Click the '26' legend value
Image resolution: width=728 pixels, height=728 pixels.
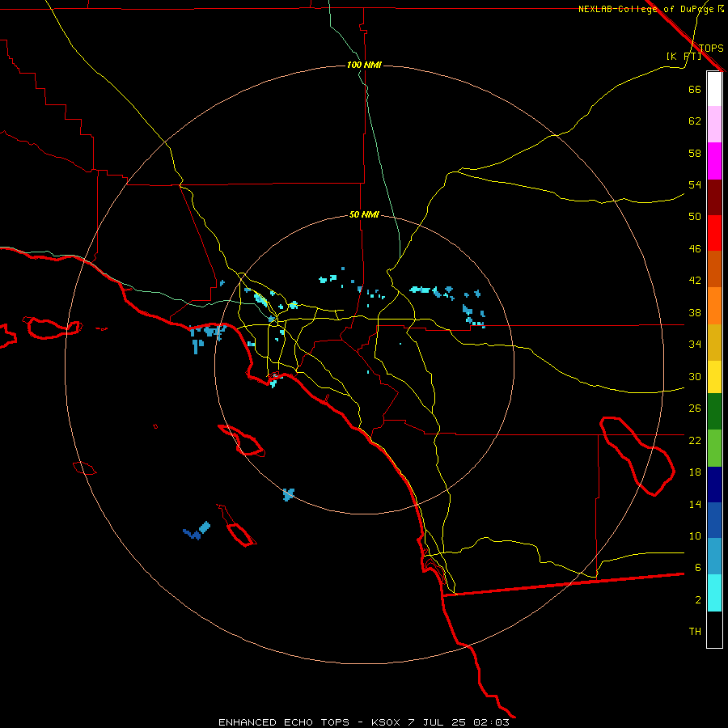pos(695,408)
